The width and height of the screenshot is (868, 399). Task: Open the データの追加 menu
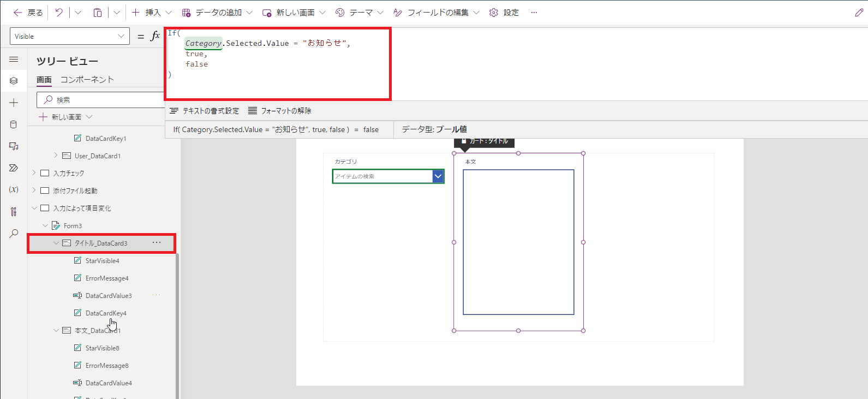click(217, 13)
